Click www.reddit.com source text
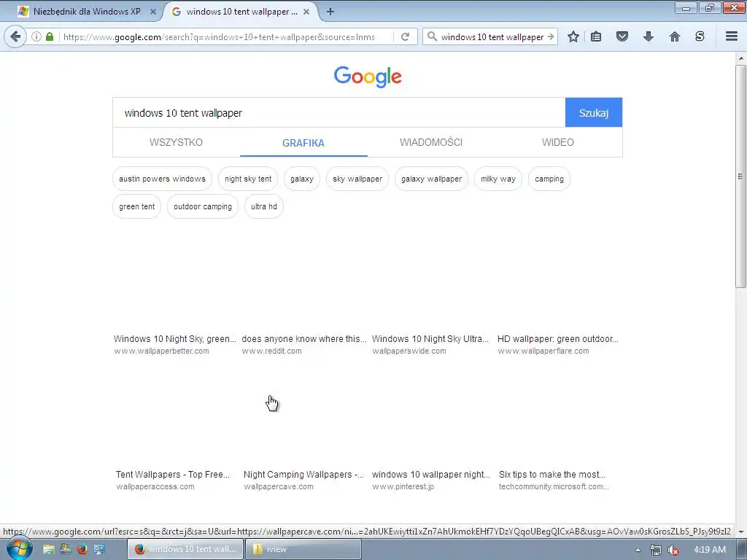This screenshot has width=747, height=560. (x=271, y=351)
